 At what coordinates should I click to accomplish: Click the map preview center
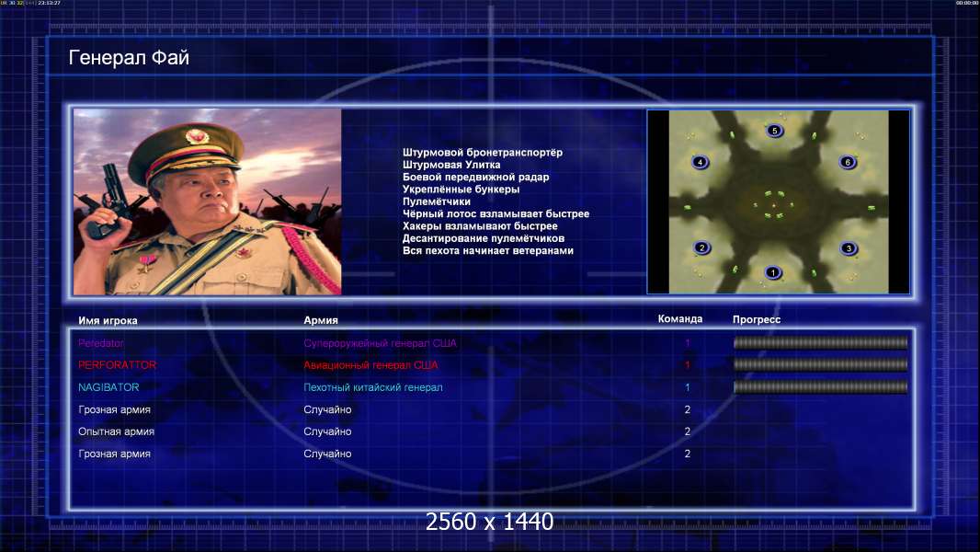778,201
